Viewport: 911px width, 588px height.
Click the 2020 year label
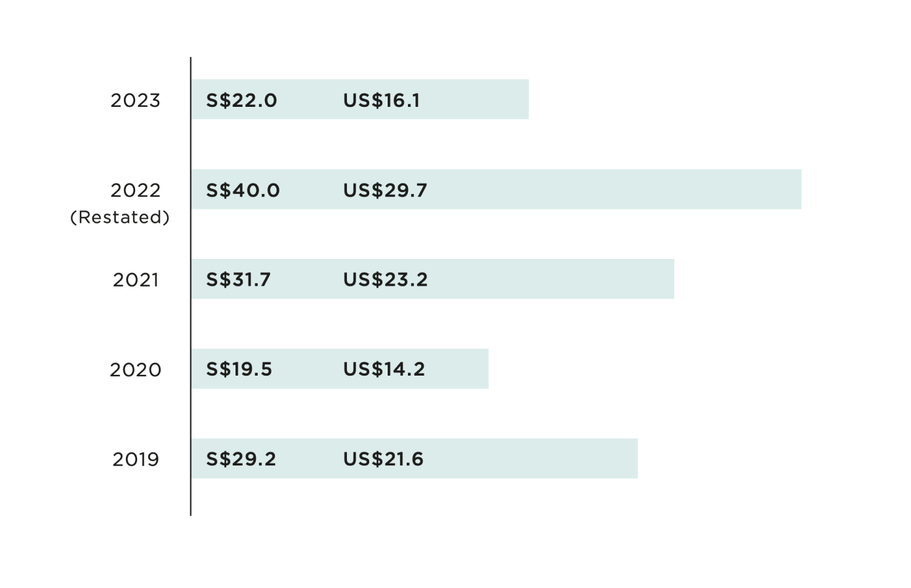click(x=135, y=370)
